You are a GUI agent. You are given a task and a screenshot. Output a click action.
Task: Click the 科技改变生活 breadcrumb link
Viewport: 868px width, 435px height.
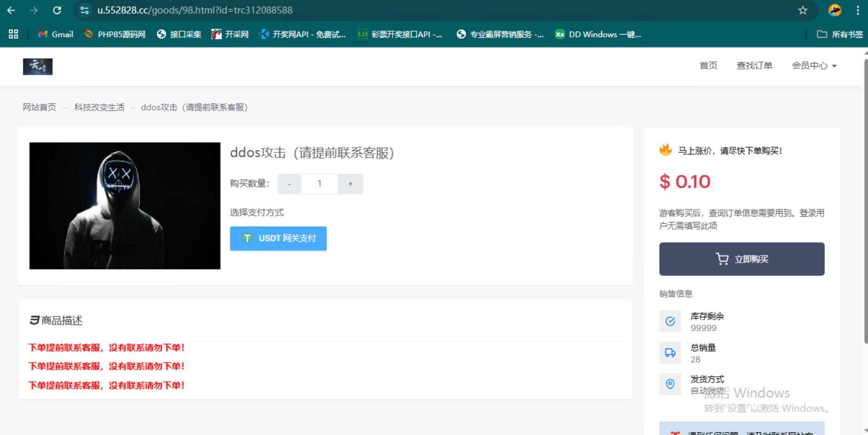tap(99, 107)
